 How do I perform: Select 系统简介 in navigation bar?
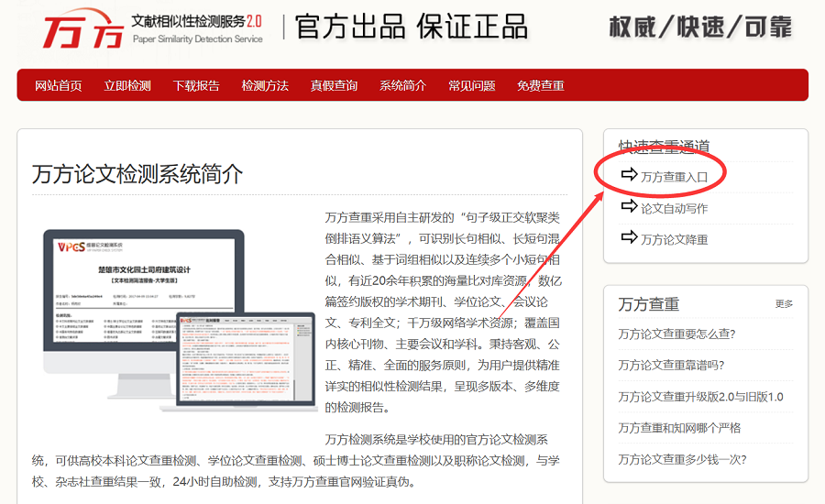(402, 85)
